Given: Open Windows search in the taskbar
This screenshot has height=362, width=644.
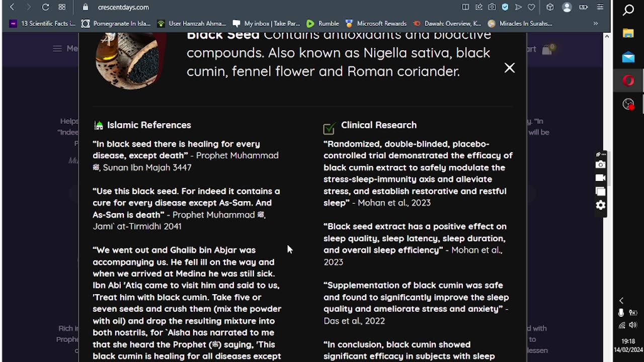Looking at the screenshot, I should [628, 10].
